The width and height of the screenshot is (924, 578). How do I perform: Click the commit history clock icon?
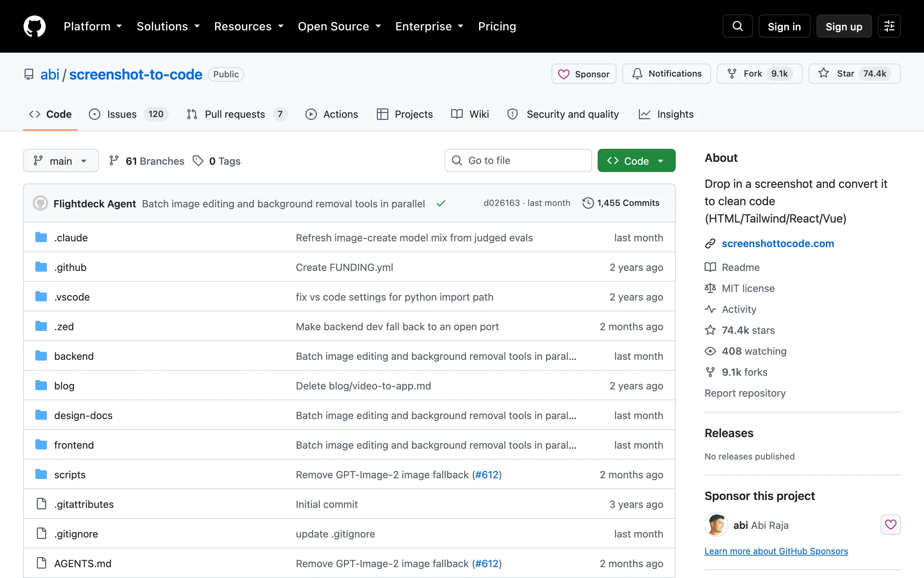point(588,203)
